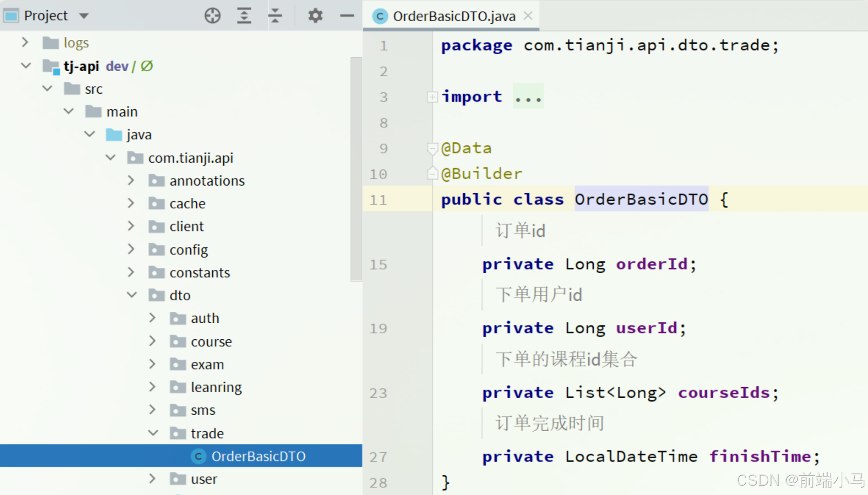Expand the folded import statements

pos(432,97)
